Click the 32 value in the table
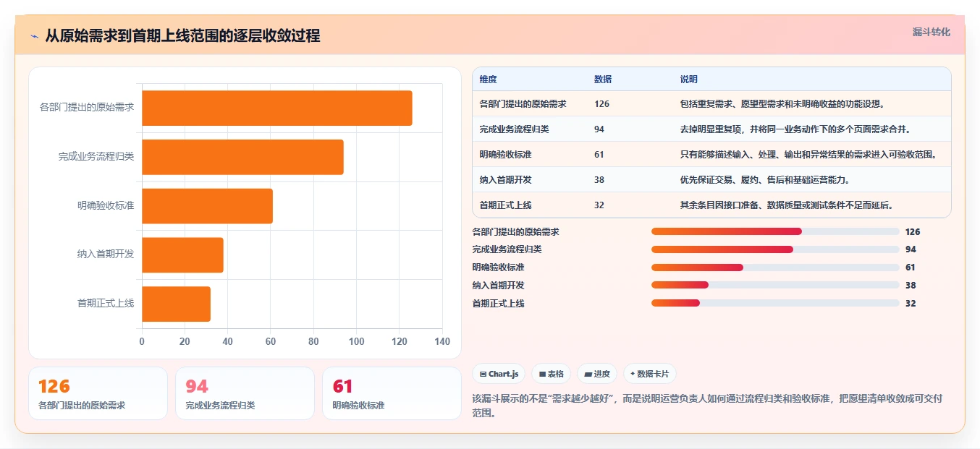This screenshot has height=449, width=980. click(x=599, y=205)
